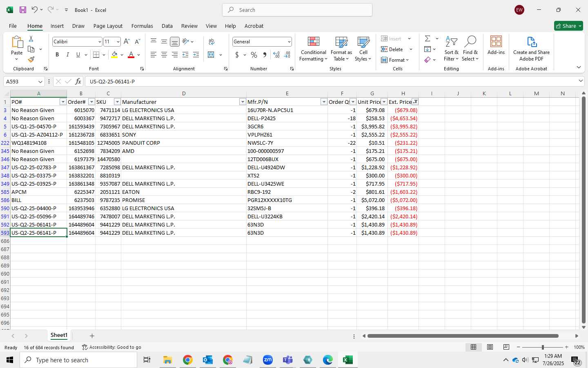Image resolution: width=588 pixels, height=368 pixels.
Task: Click Conditional Formatting icon
Action: tap(313, 49)
